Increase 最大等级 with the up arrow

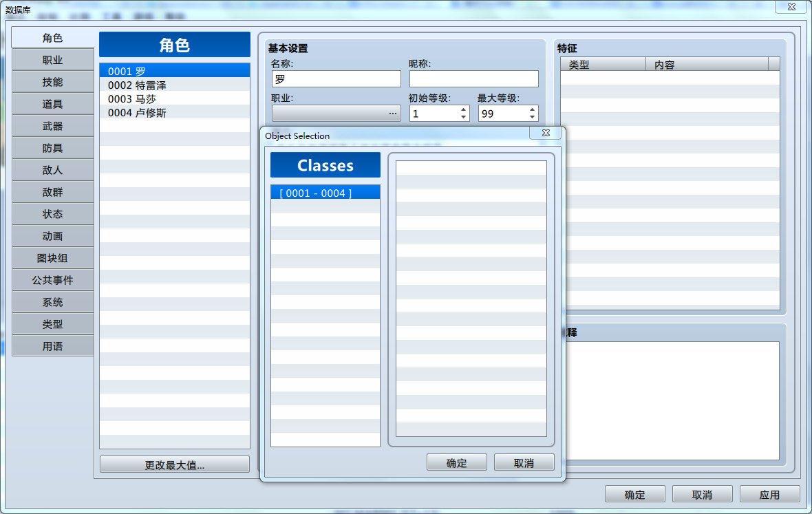point(532,109)
